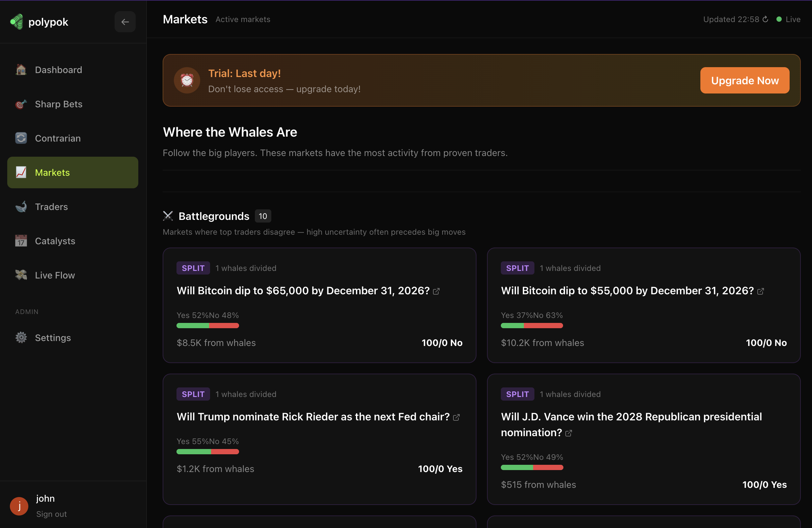The width and height of the screenshot is (812, 528).
Task: Open the Catalysts calendar section
Action: click(x=55, y=241)
